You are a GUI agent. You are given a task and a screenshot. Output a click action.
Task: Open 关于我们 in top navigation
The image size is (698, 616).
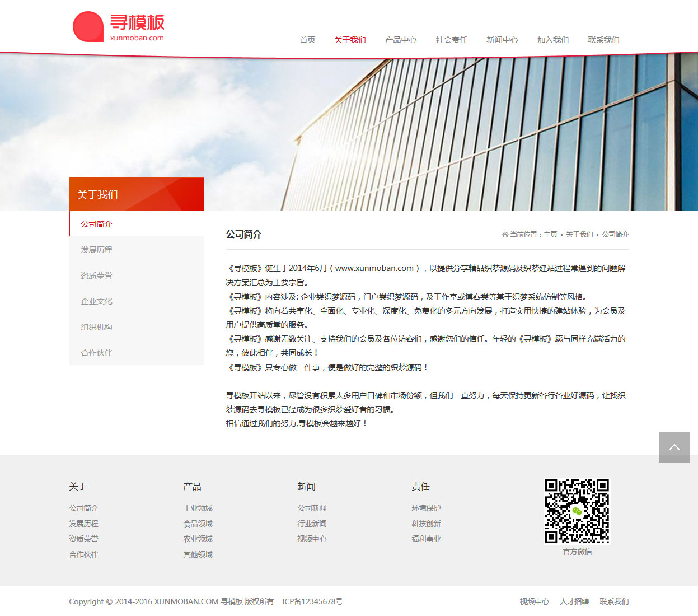pyautogui.click(x=350, y=40)
